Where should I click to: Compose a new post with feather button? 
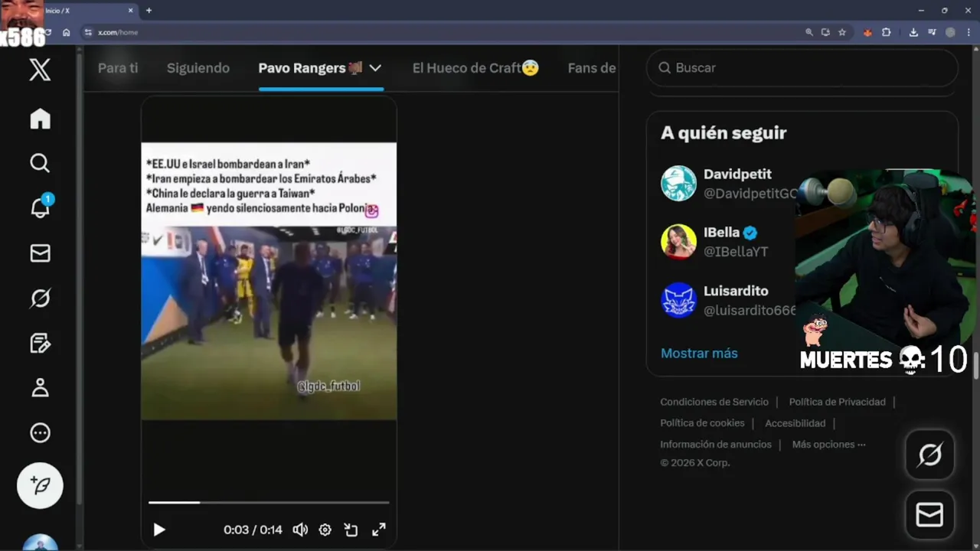pos(40,485)
